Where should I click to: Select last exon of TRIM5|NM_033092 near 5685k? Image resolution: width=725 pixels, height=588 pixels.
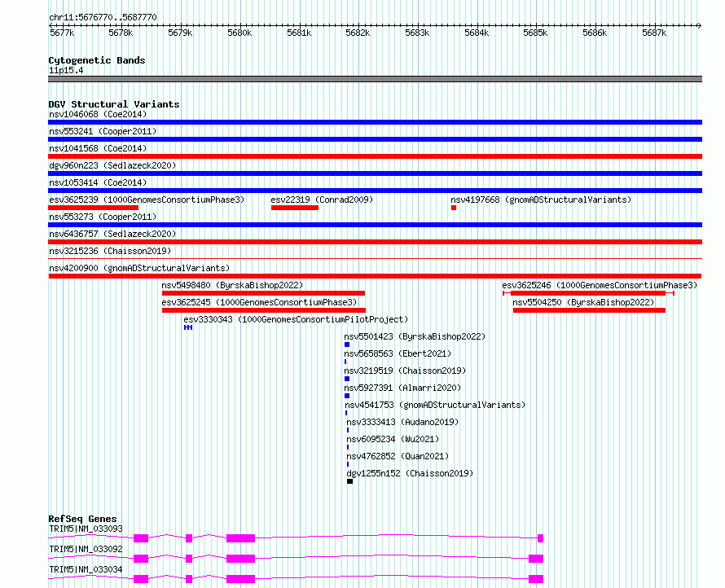point(536,559)
